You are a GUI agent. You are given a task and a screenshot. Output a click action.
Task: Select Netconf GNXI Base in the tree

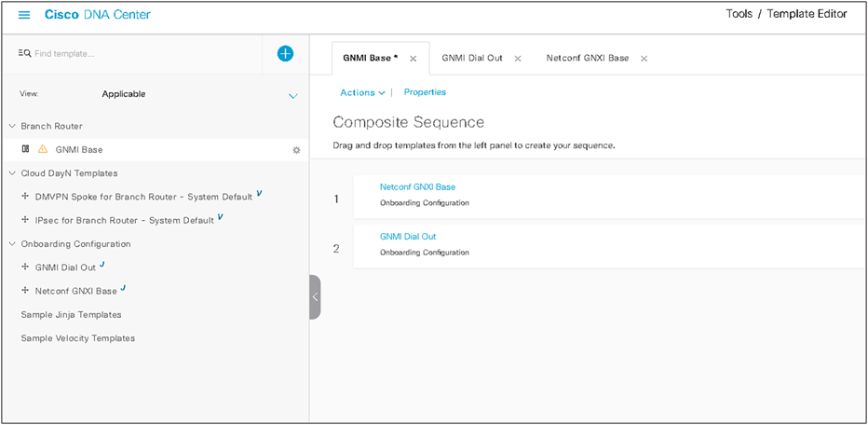coord(75,291)
